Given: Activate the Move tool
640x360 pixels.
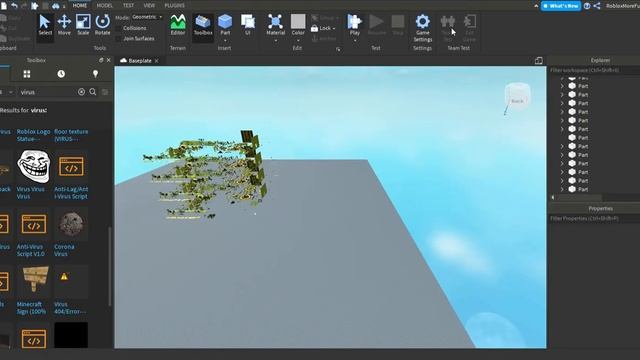Looking at the screenshot, I should click(64, 25).
